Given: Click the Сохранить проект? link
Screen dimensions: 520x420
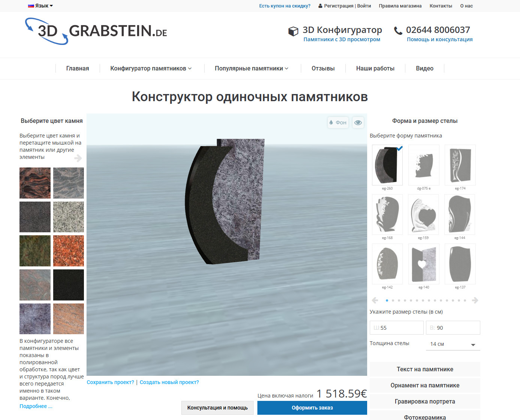Looking at the screenshot, I should coord(111,382).
